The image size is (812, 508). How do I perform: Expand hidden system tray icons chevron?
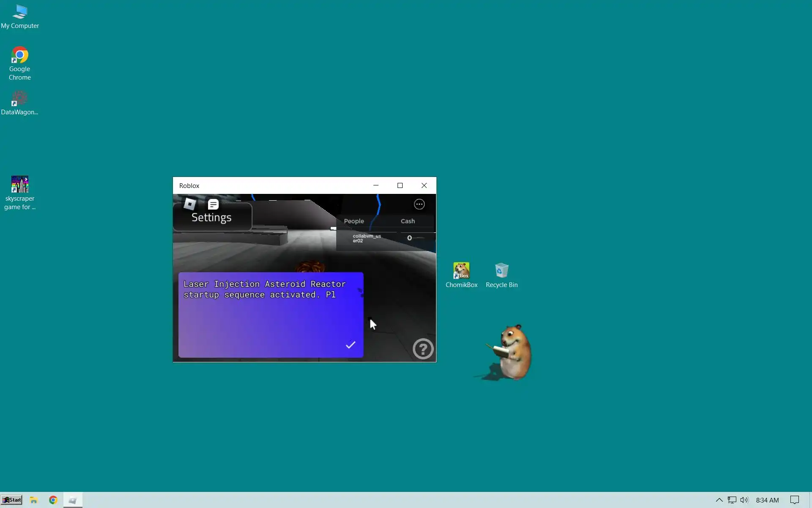click(x=719, y=500)
